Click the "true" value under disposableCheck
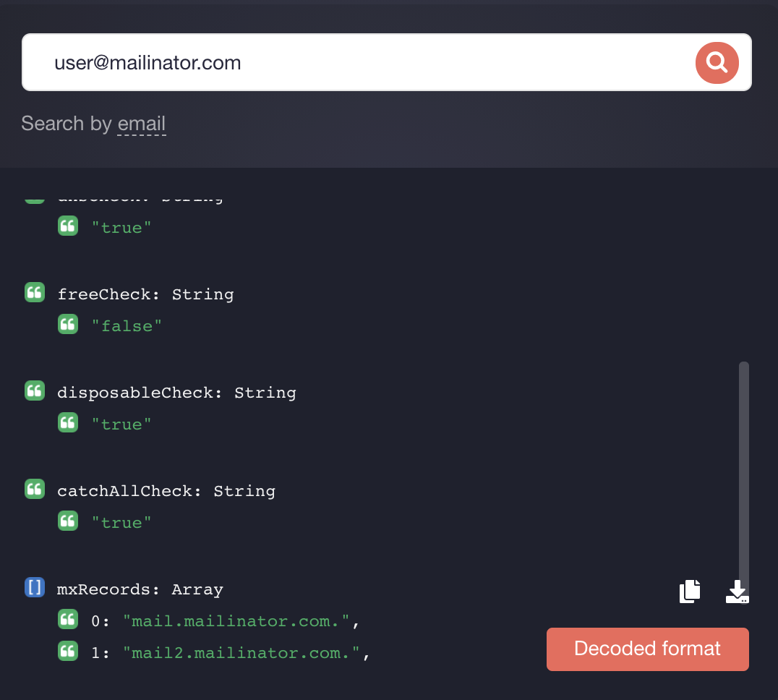The width and height of the screenshot is (778, 700). pyautogui.click(x=121, y=424)
